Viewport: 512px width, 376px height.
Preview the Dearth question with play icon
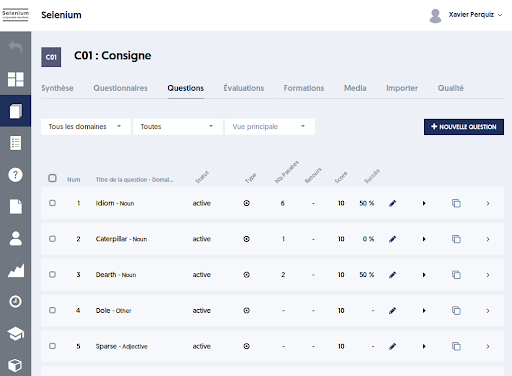[x=424, y=275]
